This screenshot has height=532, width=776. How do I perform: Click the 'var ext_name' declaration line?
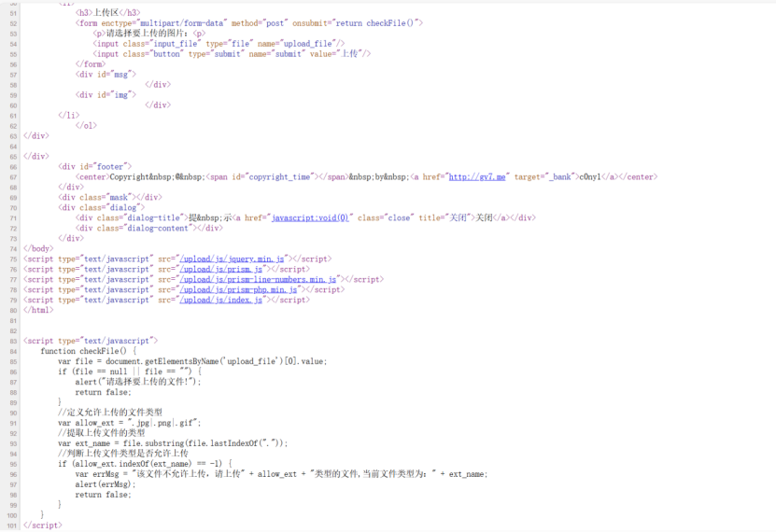173,443
